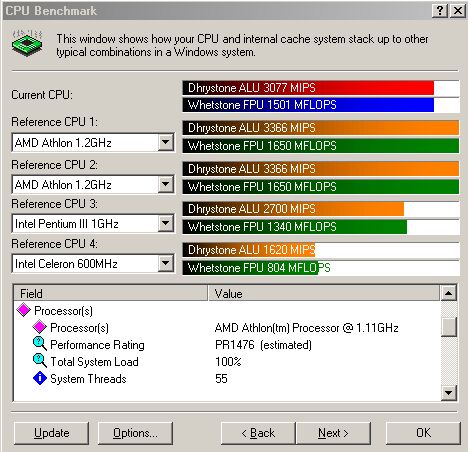
Task: Click the Update button
Action: [x=51, y=433]
